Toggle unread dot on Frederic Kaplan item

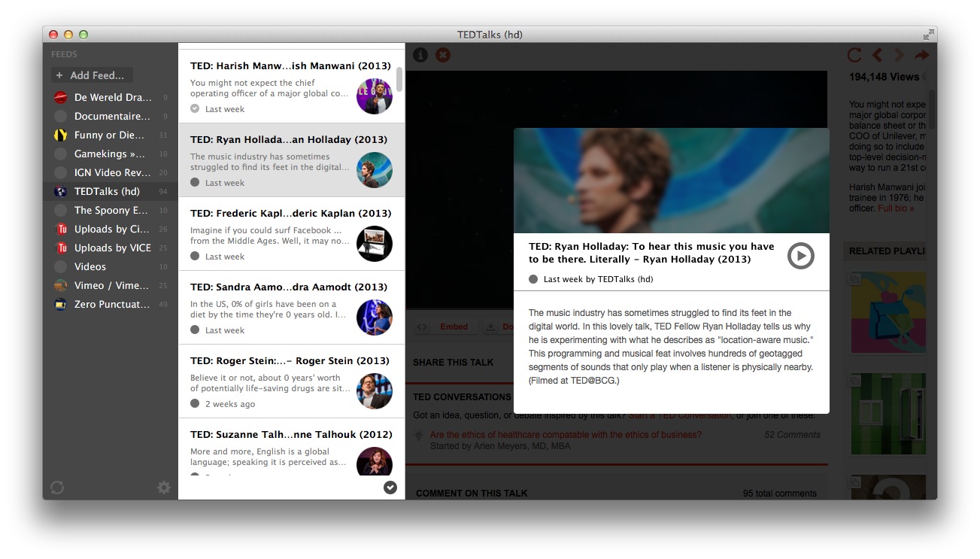(x=195, y=256)
